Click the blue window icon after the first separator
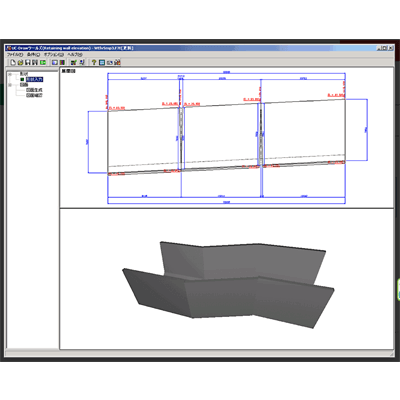 55,62
